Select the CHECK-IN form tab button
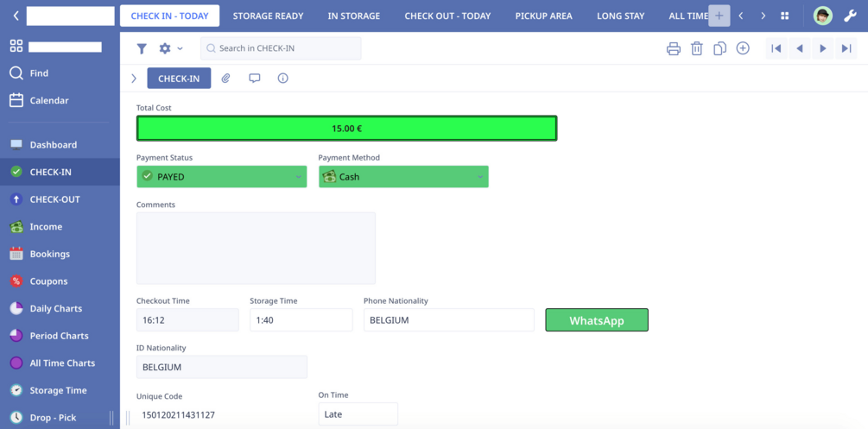The height and width of the screenshot is (429, 868). click(179, 78)
